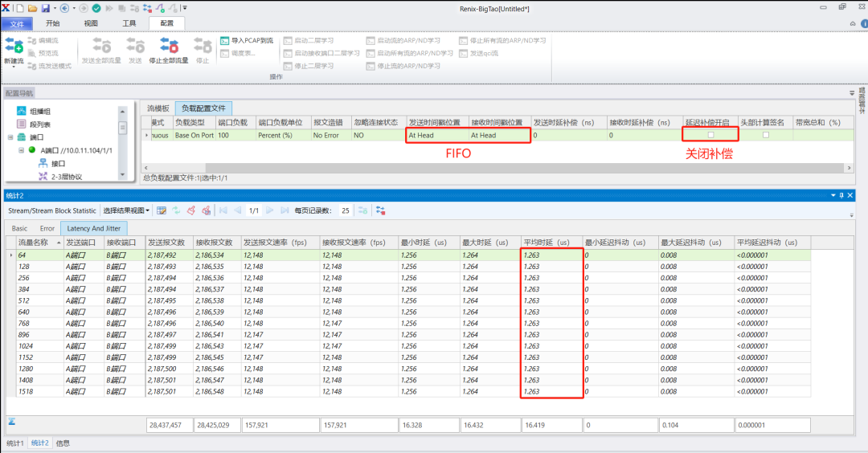Switch to the Basic statistics tab

(19, 228)
